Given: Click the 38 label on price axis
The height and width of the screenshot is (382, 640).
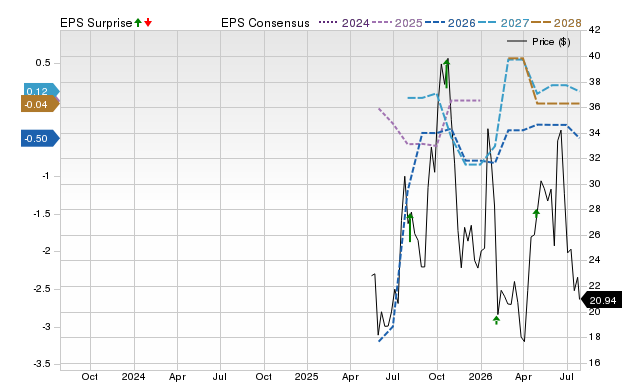Looking at the screenshot, I should 595,82.
